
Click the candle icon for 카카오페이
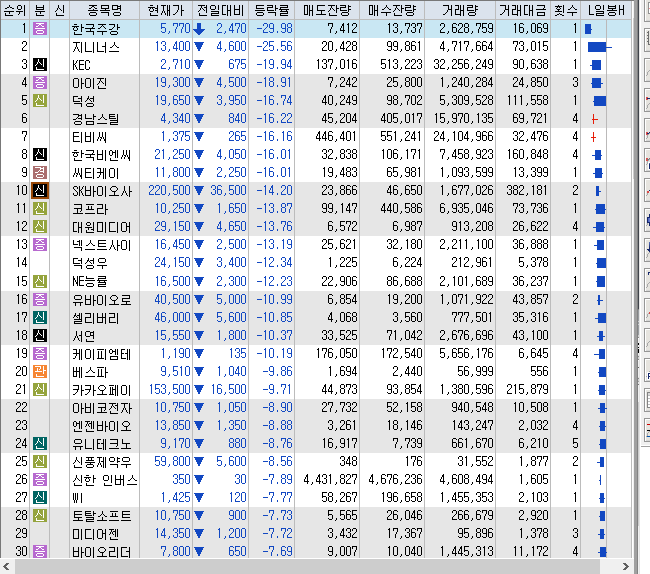click(x=602, y=390)
